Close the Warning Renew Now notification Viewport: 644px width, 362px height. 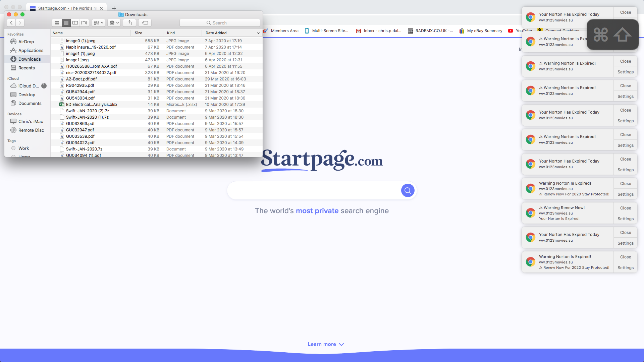626,208
